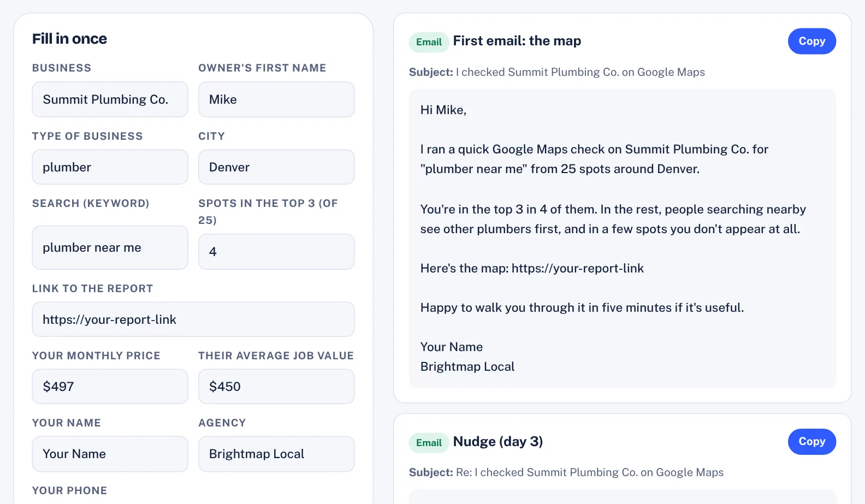Viewport: 865px width, 504px height.
Task: Select the 'Nudge (day 3)' title
Action: pyautogui.click(x=498, y=441)
